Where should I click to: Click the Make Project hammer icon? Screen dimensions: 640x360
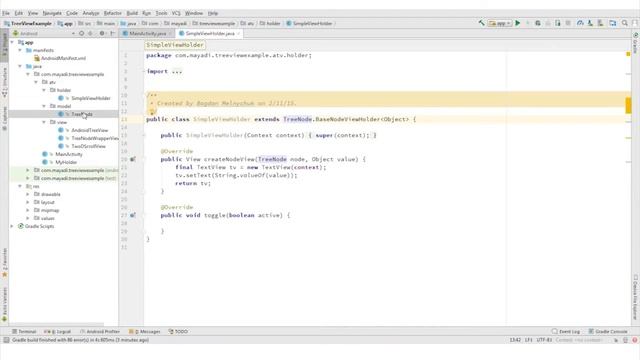click(482, 23)
